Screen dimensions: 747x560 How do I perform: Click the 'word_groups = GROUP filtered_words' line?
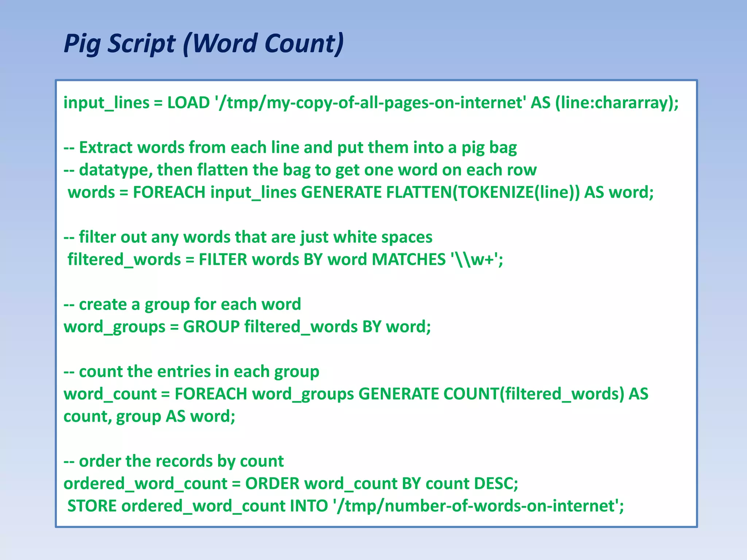[x=247, y=327]
